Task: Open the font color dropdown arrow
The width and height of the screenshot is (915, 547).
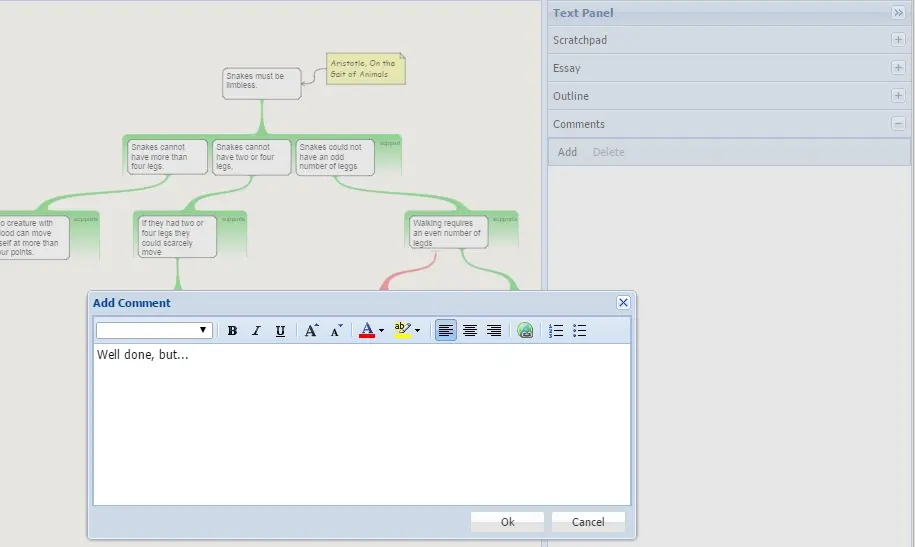Action: coord(381,331)
